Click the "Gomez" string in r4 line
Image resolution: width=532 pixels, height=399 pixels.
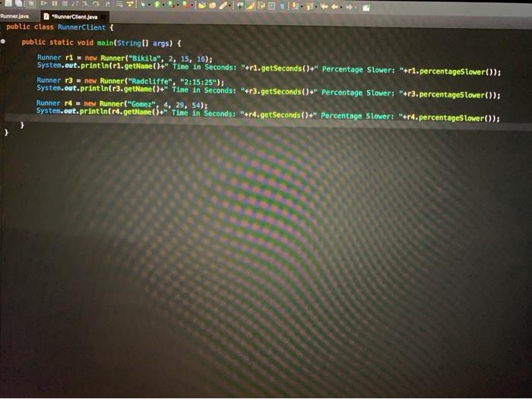click(141, 104)
